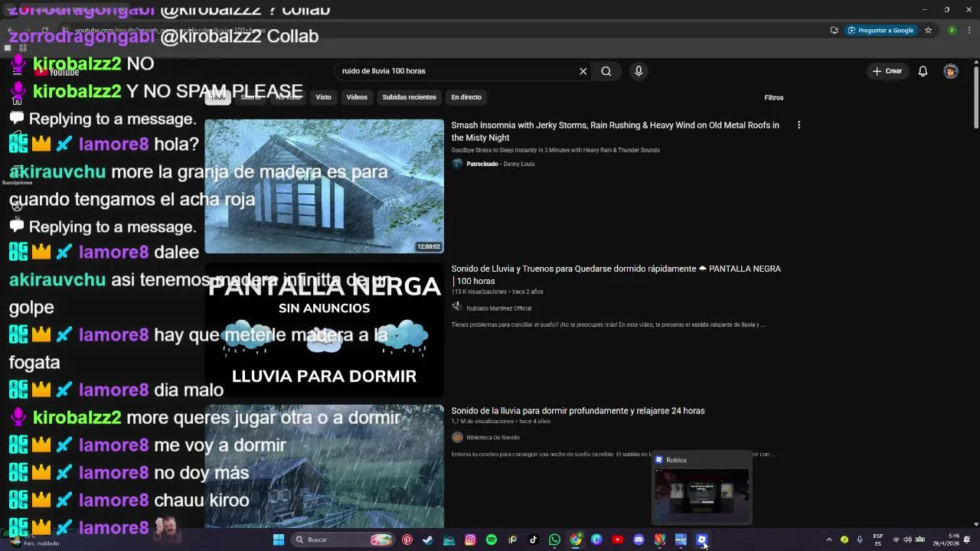Click the Roblox taskbar icon
Image resolution: width=980 pixels, height=551 pixels.
tap(702, 540)
